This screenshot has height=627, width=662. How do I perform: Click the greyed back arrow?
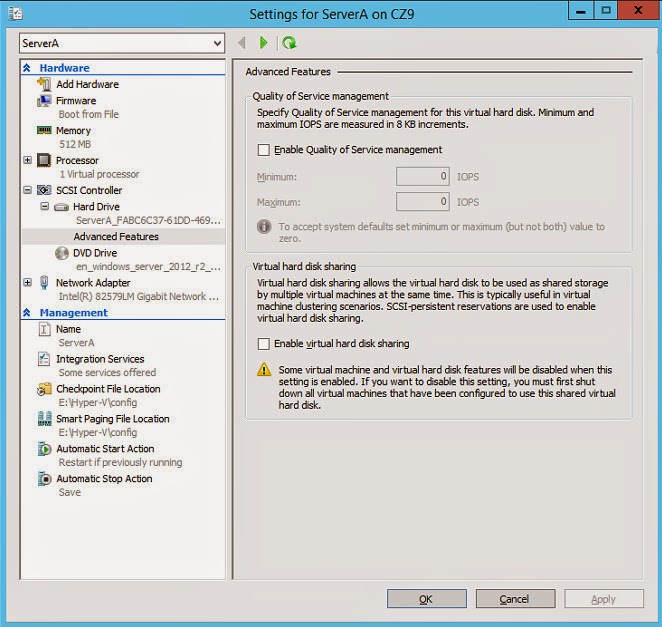pos(242,43)
